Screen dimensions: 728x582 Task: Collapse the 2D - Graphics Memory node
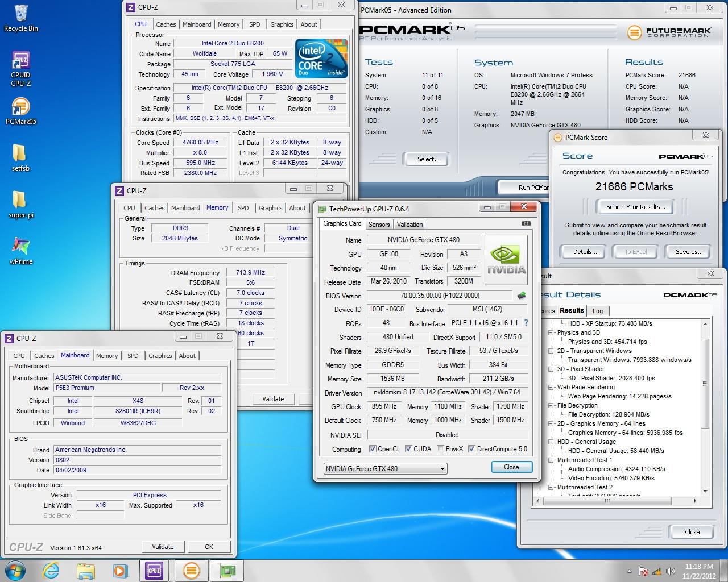tap(551, 423)
